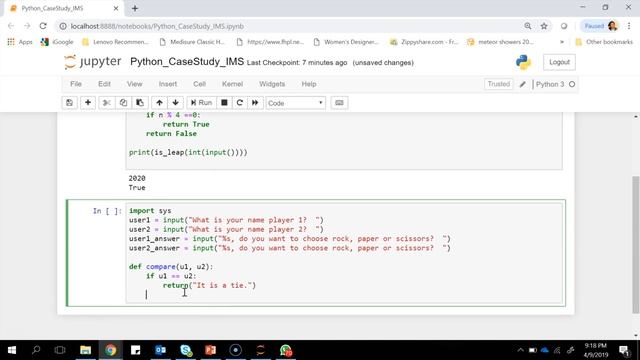The height and width of the screenshot is (360, 640).
Task: Go forward with the browser forward arrow
Action: [x=27, y=26]
